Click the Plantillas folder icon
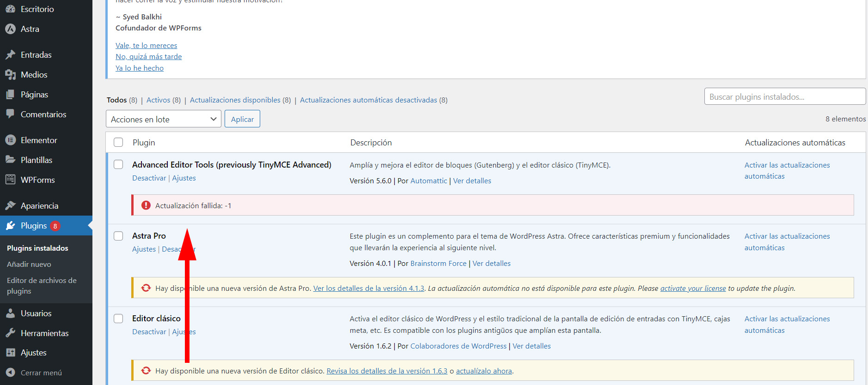This screenshot has height=385, width=868. pyautogui.click(x=10, y=160)
